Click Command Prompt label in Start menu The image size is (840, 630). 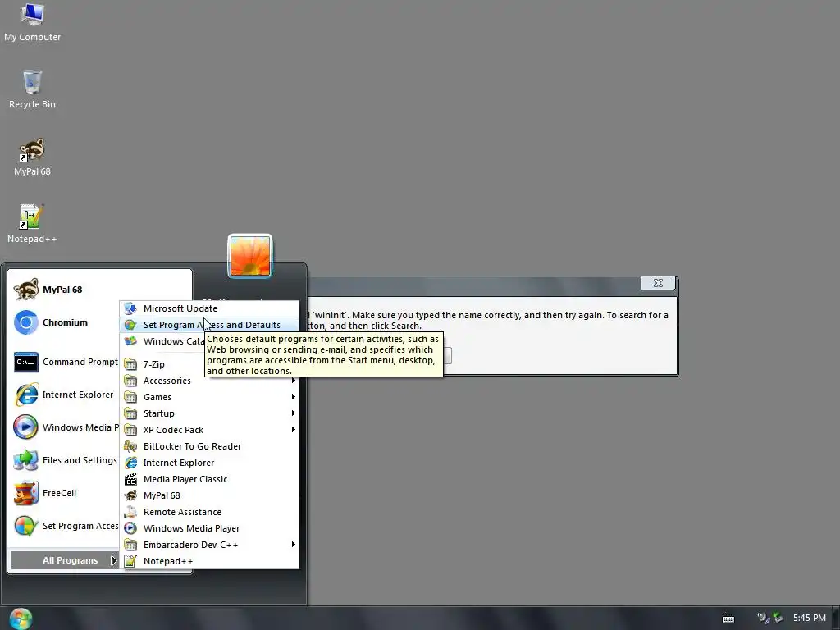pyautogui.click(x=80, y=362)
